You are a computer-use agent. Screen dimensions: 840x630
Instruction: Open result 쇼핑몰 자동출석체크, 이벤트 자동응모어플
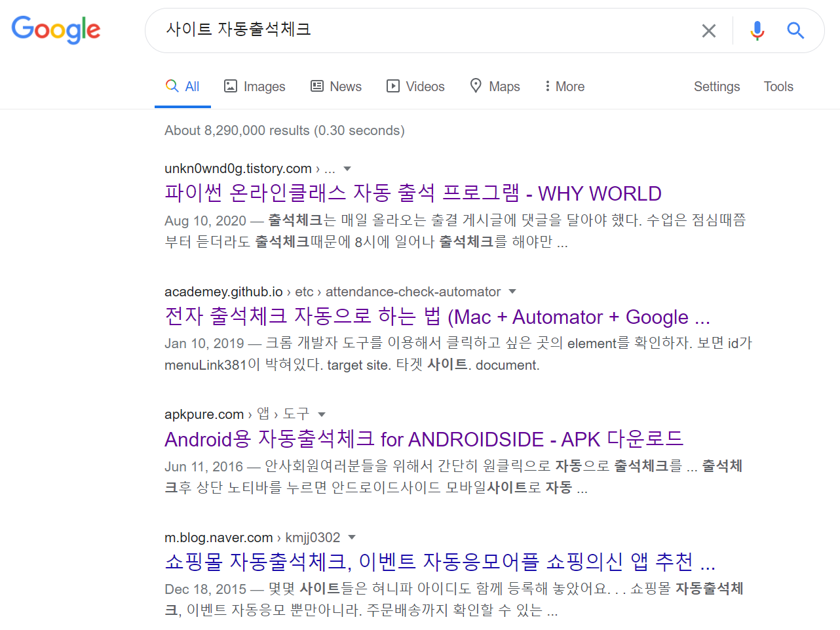440,562
